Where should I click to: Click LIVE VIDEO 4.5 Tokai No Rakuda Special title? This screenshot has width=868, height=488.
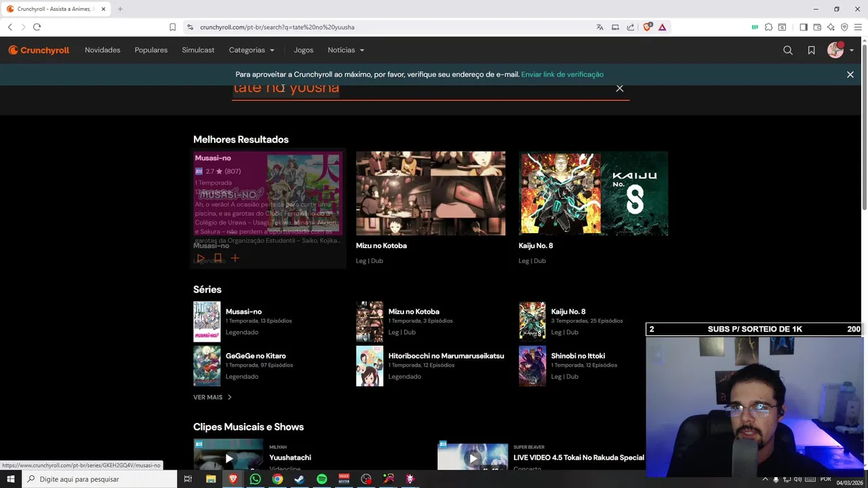click(x=578, y=457)
